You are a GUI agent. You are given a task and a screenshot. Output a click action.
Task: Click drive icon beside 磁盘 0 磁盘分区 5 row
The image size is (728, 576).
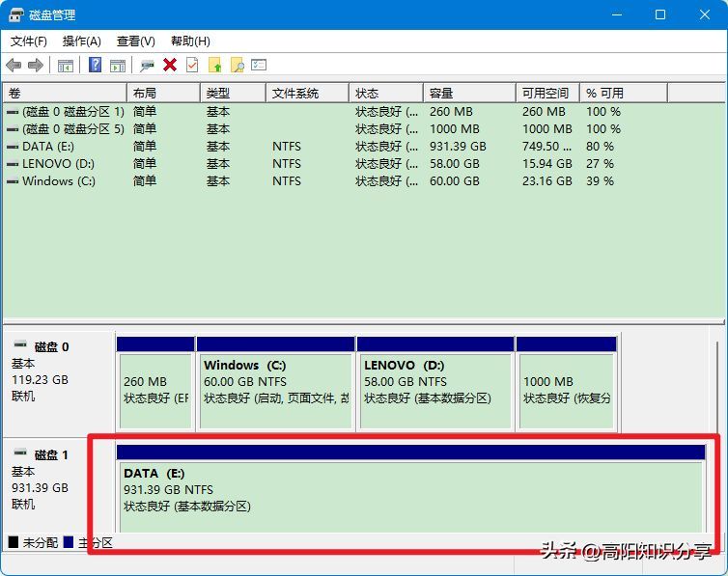[13, 129]
